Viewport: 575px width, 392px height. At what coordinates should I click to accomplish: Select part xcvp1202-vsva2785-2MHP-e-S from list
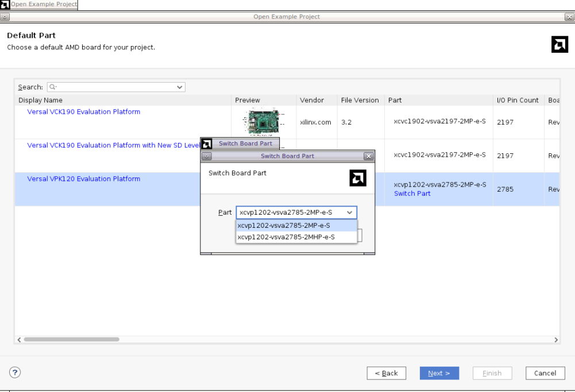[x=286, y=237]
